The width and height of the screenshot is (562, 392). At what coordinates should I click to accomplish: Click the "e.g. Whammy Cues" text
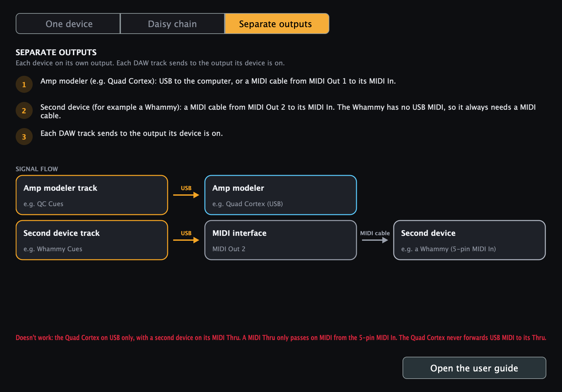pos(53,249)
